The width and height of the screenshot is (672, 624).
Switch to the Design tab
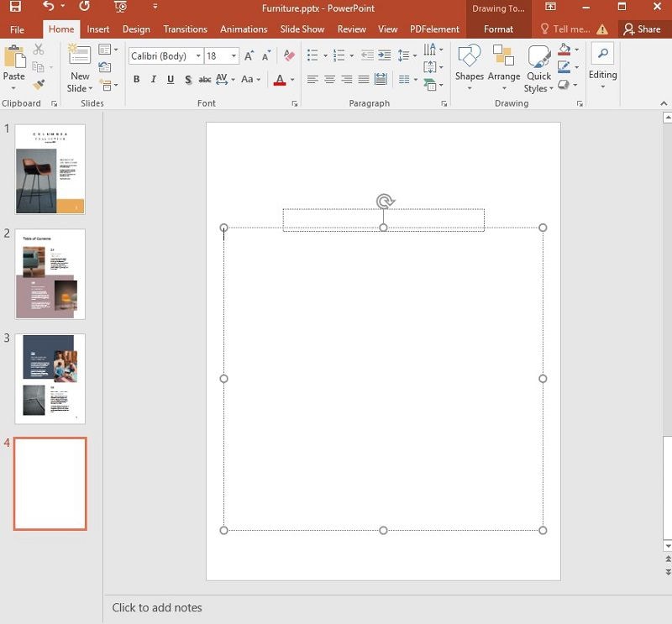136,29
